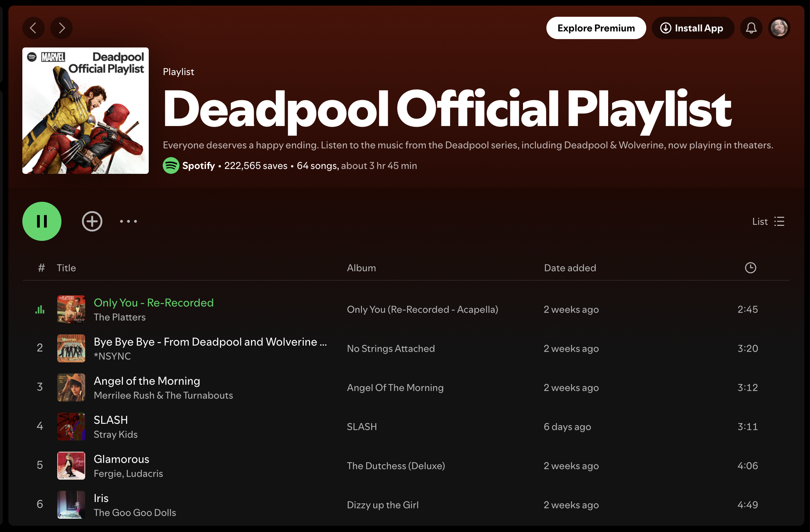Screen dimensions: 810x532
Task: Click the # column header
Action: pos(41,268)
